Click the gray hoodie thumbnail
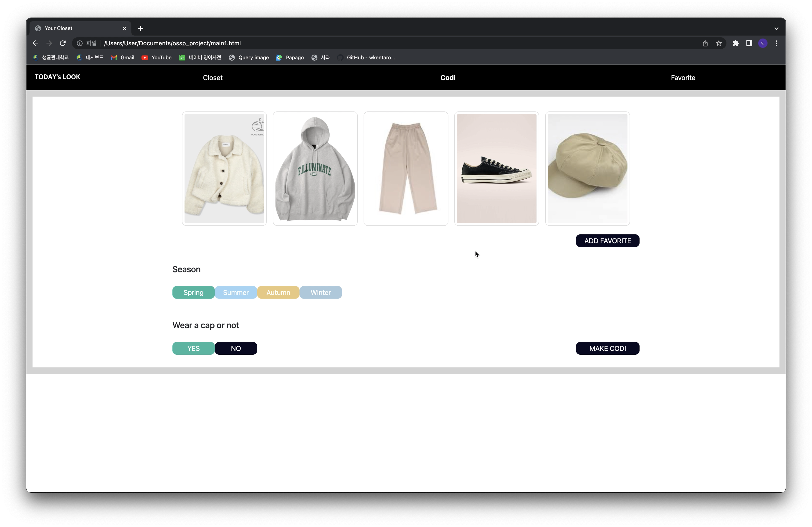The width and height of the screenshot is (812, 527). click(x=315, y=169)
